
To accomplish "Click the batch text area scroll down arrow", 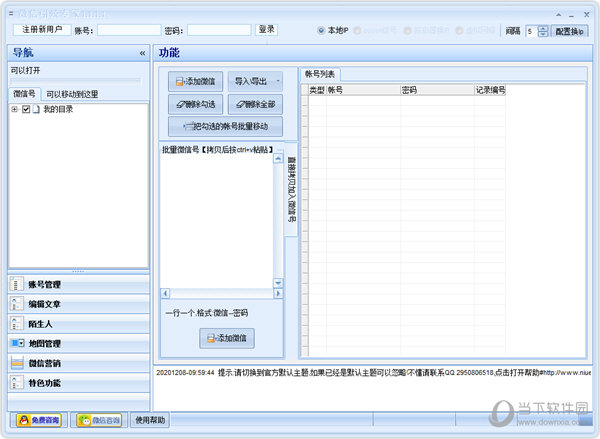I will click(278, 283).
